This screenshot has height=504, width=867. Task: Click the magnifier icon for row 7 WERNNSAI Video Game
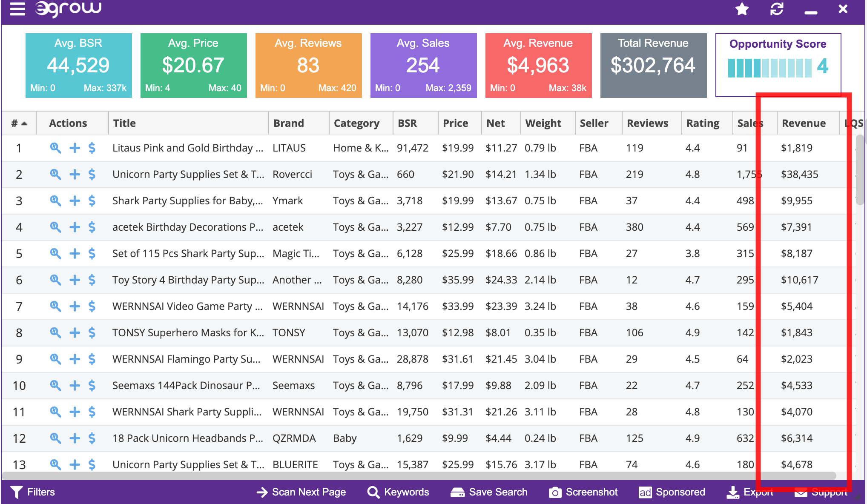pos(55,306)
